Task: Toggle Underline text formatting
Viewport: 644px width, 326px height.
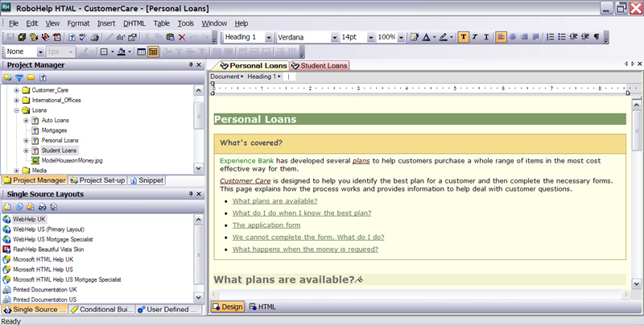Action: click(x=486, y=37)
